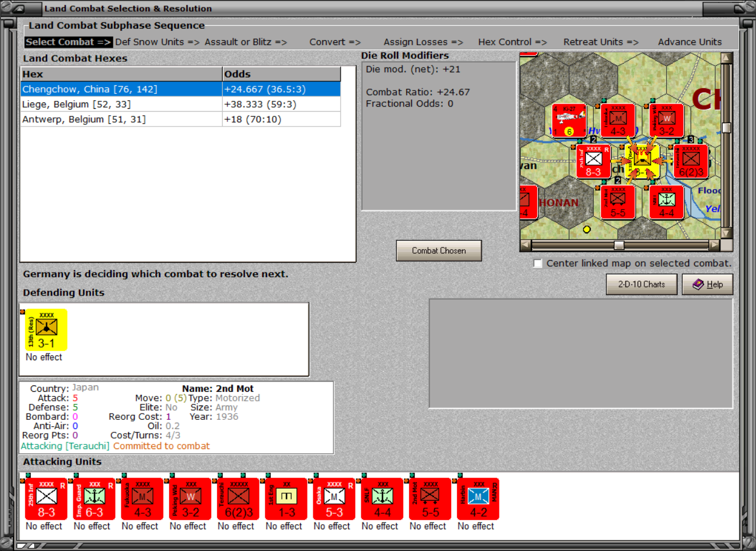Click the Hex column header

(x=121, y=74)
